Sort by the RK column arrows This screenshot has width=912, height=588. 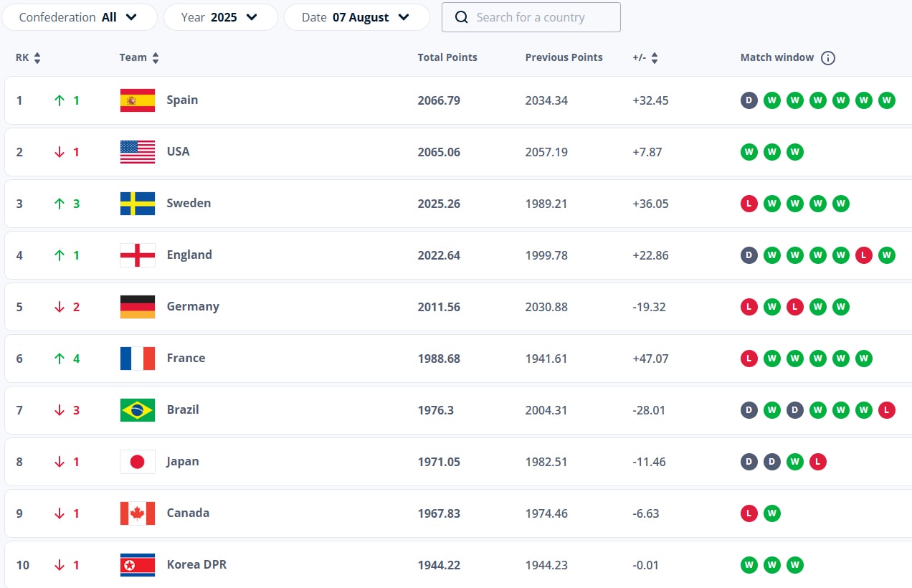click(37, 58)
